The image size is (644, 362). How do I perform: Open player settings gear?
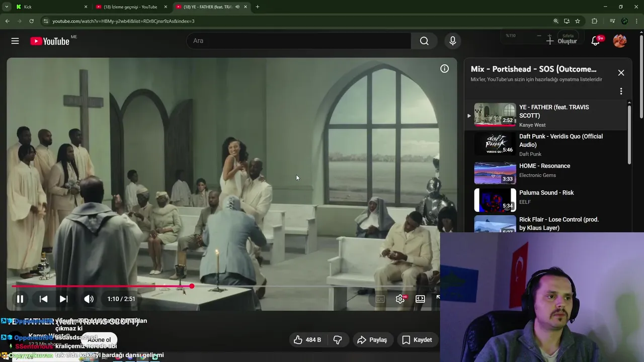400,299
